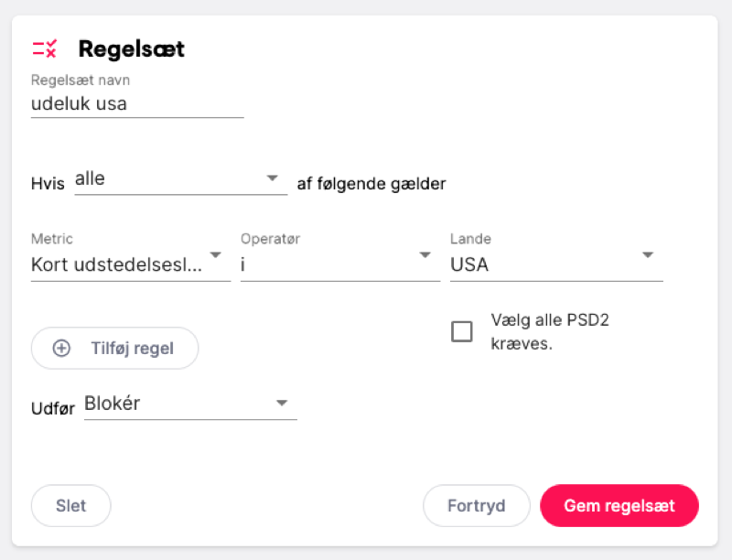Click the Regelsæt heading text
732x560 pixels.
point(133,48)
